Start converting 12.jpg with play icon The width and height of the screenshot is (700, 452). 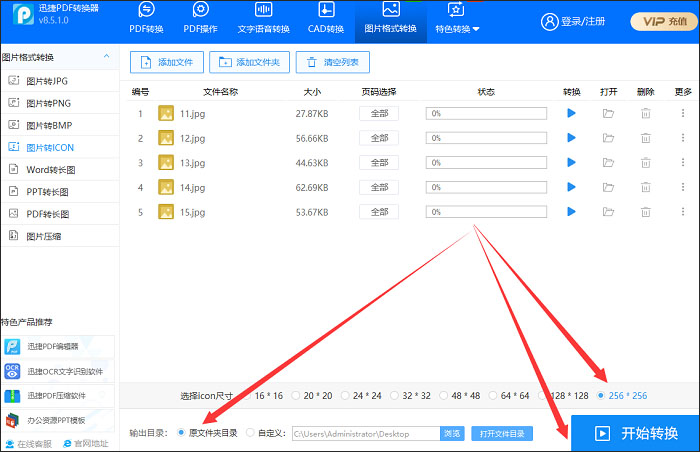tap(571, 138)
